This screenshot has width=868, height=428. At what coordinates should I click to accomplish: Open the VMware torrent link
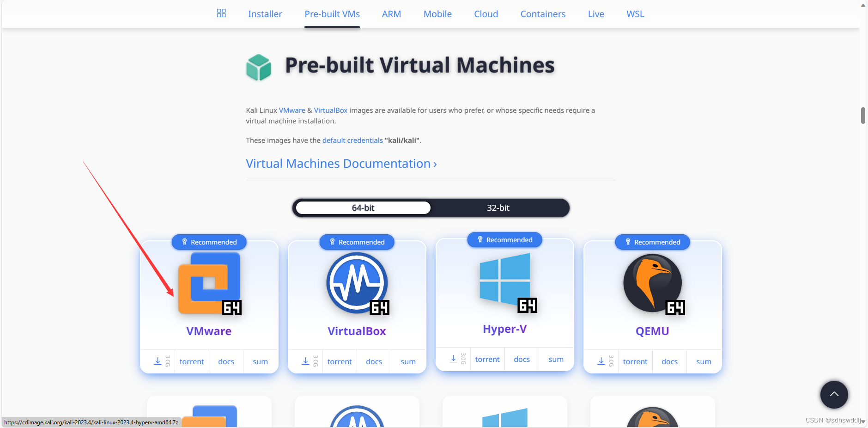click(x=192, y=361)
